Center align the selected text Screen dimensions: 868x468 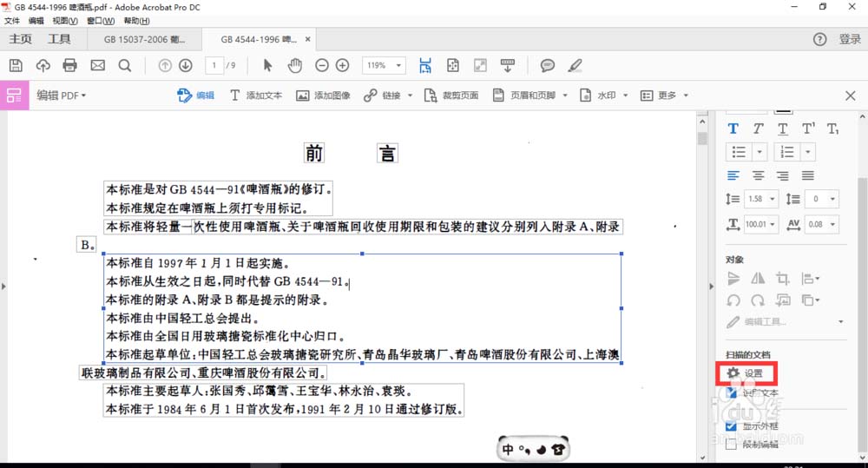(x=759, y=175)
